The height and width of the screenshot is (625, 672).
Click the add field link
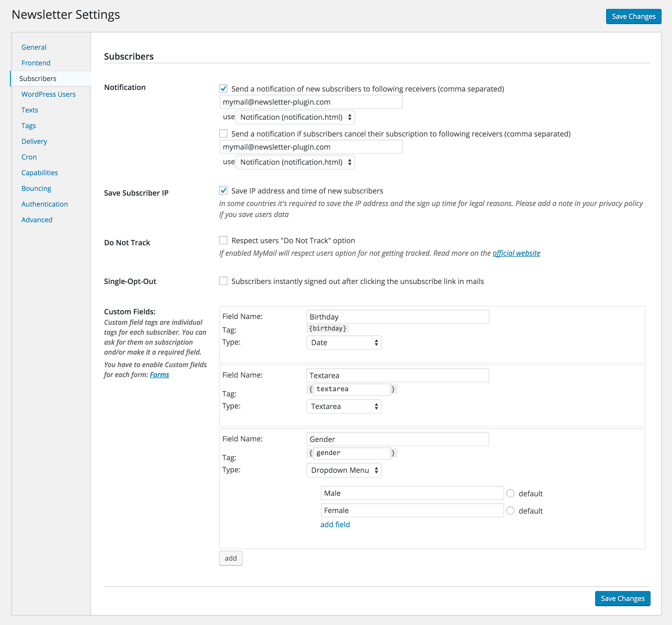335,524
